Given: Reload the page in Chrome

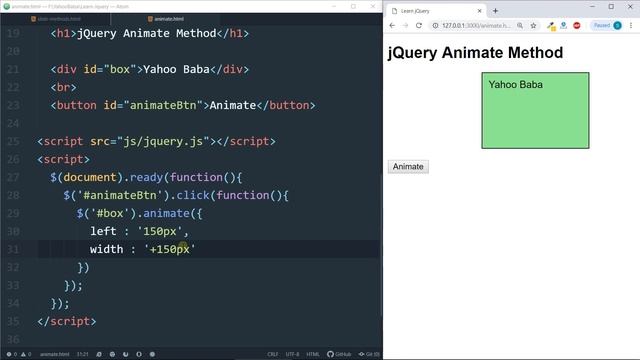Looking at the screenshot, I should pos(419,25).
